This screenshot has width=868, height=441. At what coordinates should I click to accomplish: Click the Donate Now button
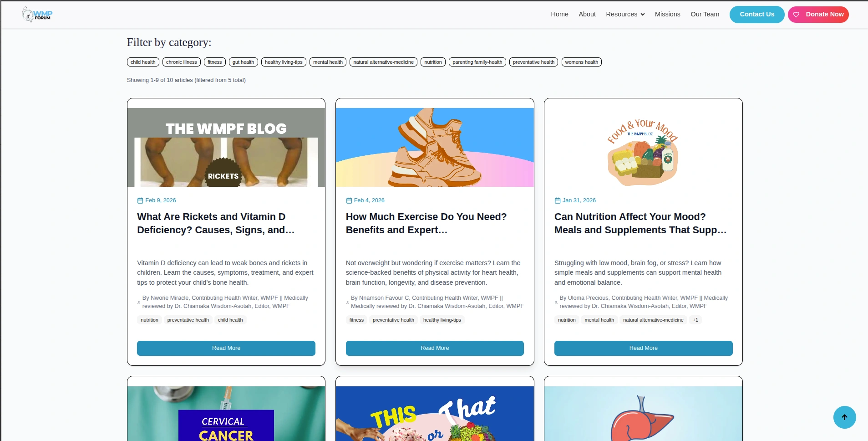tap(818, 15)
